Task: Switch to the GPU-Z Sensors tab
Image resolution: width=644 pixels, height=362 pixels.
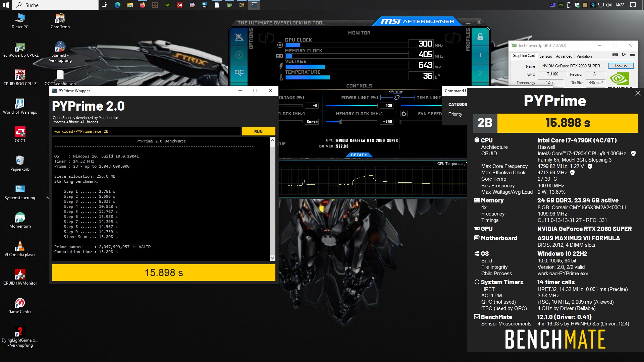Action: tap(545, 56)
